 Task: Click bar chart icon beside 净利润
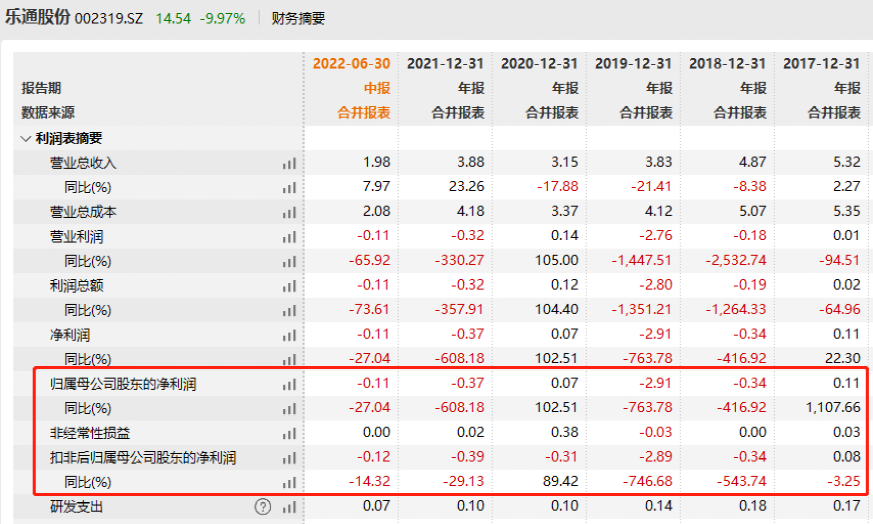pyautogui.click(x=290, y=335)
